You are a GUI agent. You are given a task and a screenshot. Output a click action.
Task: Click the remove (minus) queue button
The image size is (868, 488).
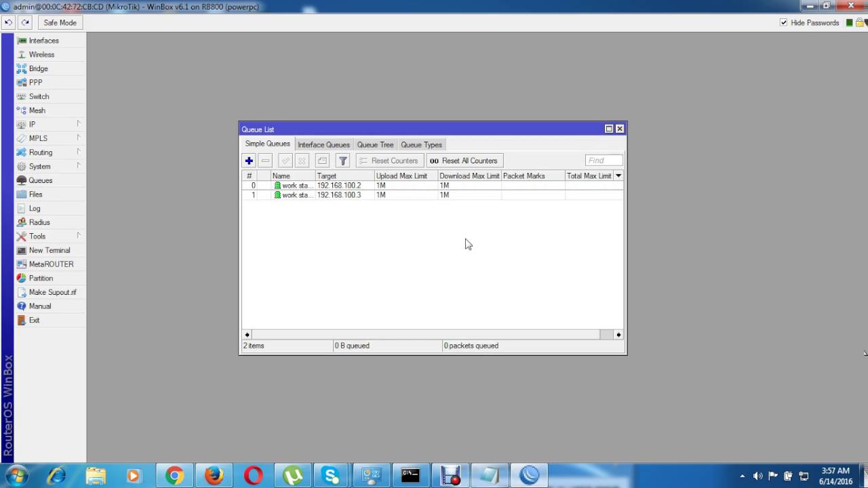tap(266, 161)
